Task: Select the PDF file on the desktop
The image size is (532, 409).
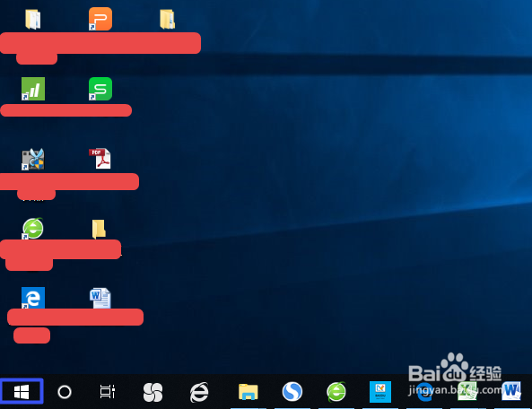Action: tap(100, 159)
